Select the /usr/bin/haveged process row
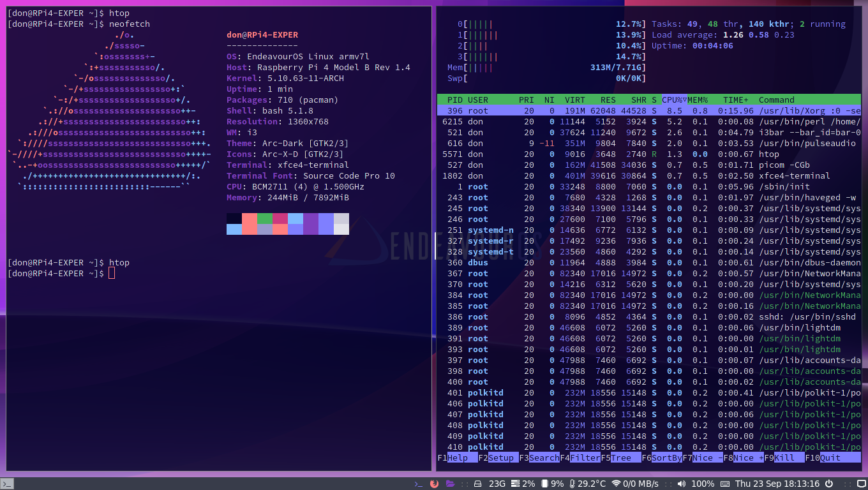Screen dimensions: 868x490 (649, 197)
